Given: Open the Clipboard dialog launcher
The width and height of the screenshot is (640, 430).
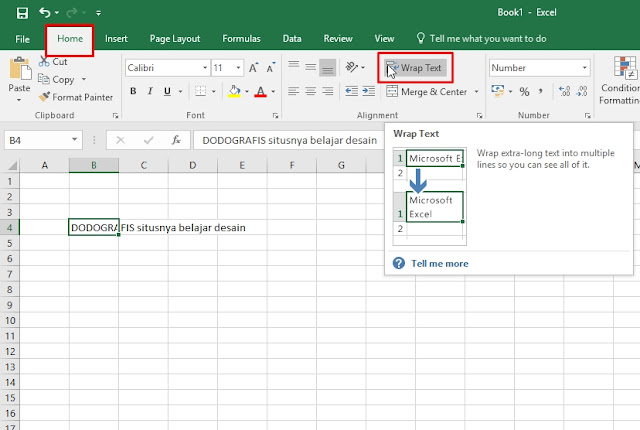Looking at the screenshot, I should click(116, 116).
